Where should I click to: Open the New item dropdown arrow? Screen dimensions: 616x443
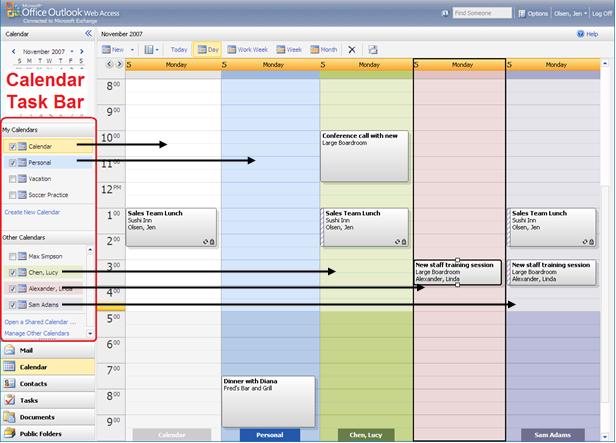coord(132,50)
